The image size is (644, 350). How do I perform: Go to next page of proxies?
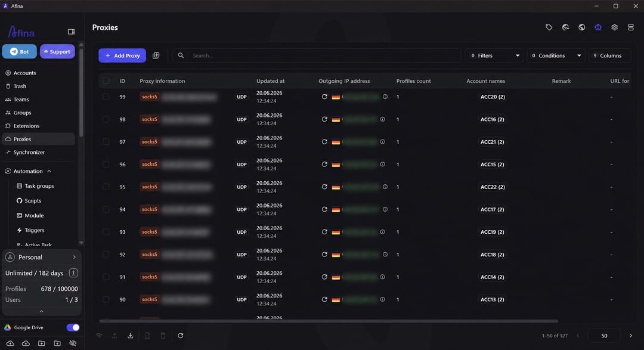tap(631, 336)
